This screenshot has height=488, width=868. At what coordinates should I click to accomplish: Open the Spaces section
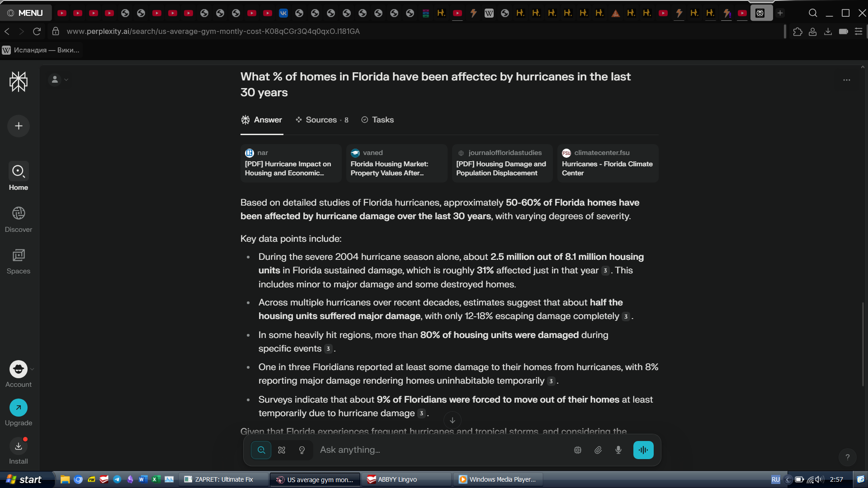click(19, 261)
